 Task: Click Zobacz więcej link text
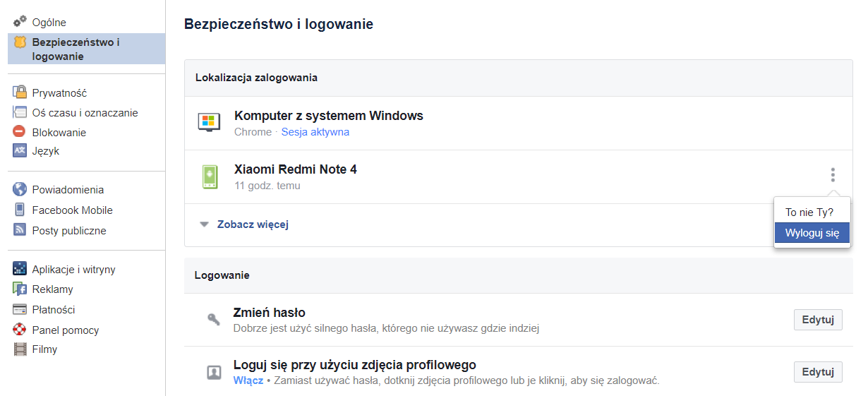click(x=253, y=224)
